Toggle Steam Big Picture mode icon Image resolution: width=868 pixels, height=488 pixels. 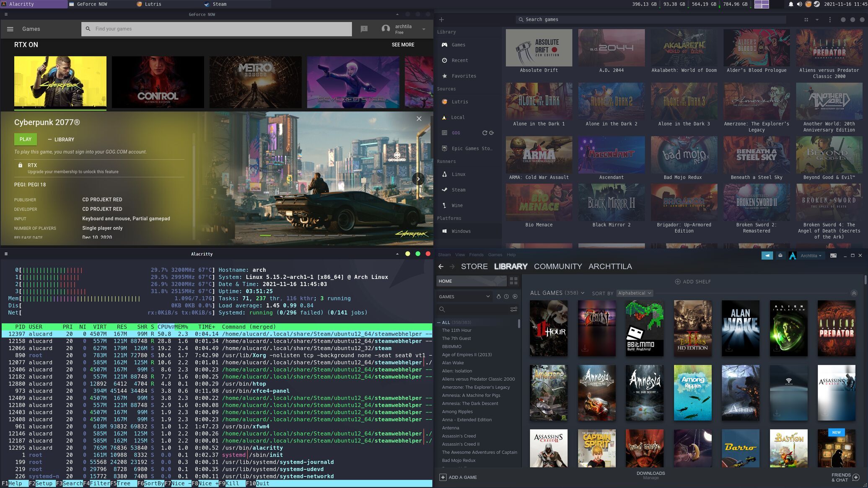(833, 256)
